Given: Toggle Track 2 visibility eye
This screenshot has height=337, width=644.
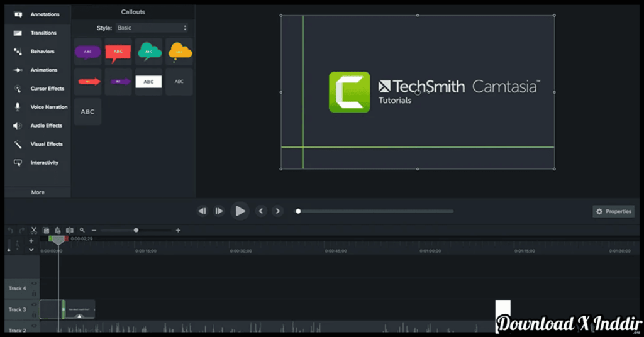Looking at the screenshot, I should tap(34, 326).
